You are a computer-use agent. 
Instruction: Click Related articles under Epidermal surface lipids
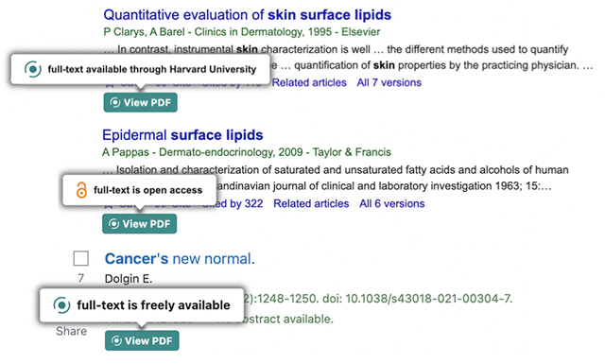click(311, 203)
